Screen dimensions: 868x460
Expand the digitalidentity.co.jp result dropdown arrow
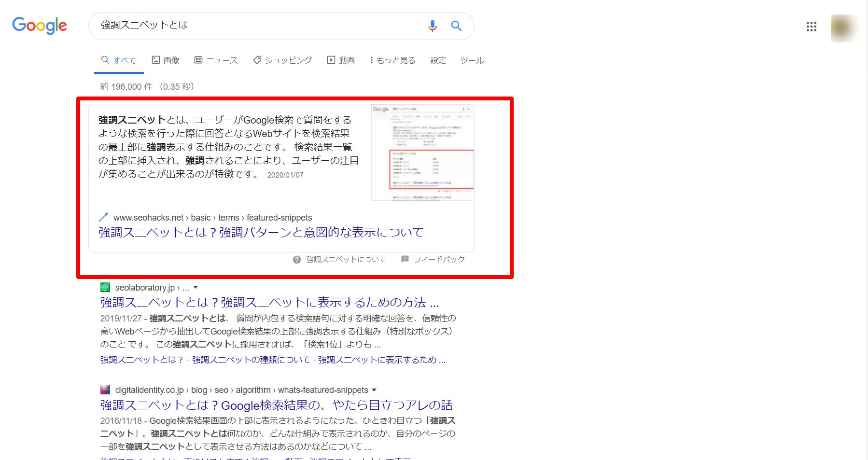click(x=374, y=390)
